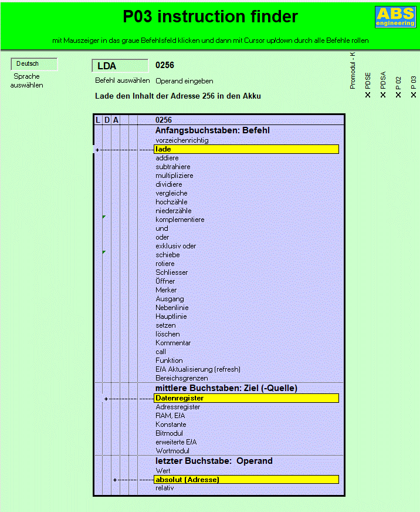Viewport: 420px width, 512px height.
Task: Select the 'löschen' row
Action: coord(167,334)
